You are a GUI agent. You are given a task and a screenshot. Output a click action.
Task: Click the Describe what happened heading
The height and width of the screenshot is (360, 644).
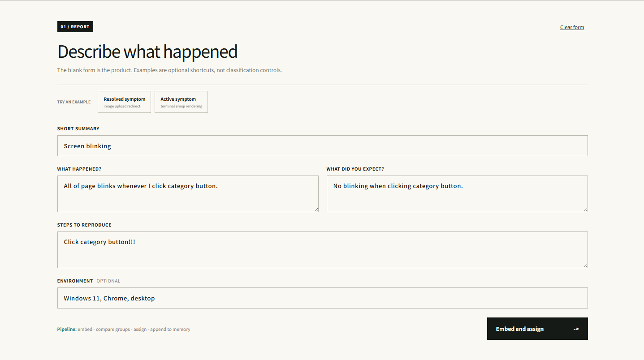coord(147,52)
